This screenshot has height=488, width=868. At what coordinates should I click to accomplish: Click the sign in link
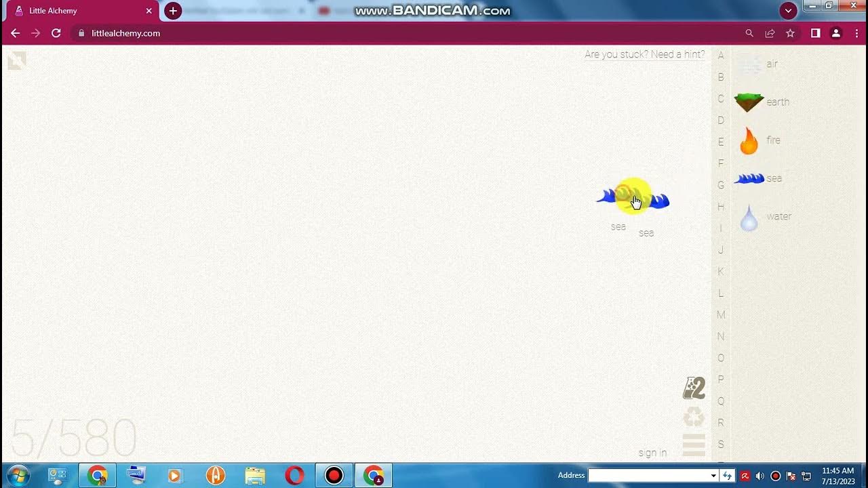(x=652, y=453)
